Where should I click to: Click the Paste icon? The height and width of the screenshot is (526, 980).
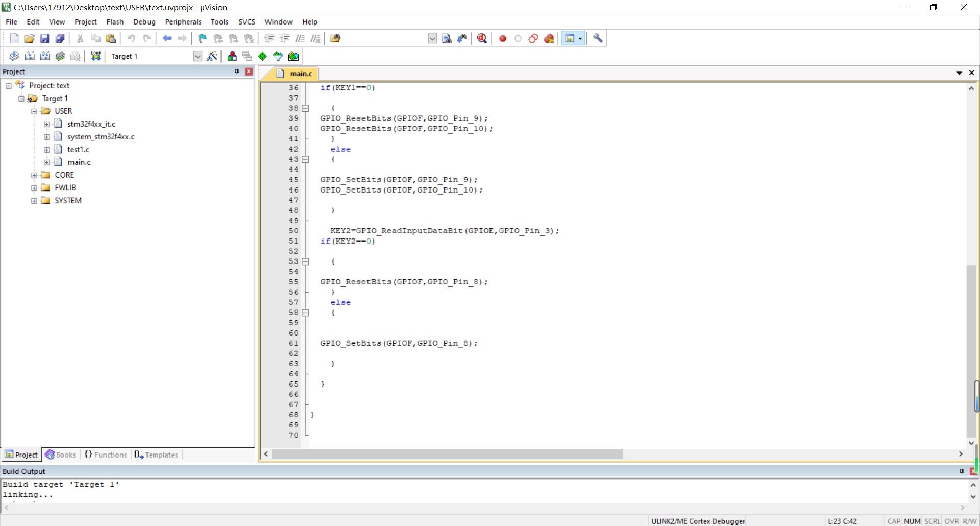tap(111, 38)
